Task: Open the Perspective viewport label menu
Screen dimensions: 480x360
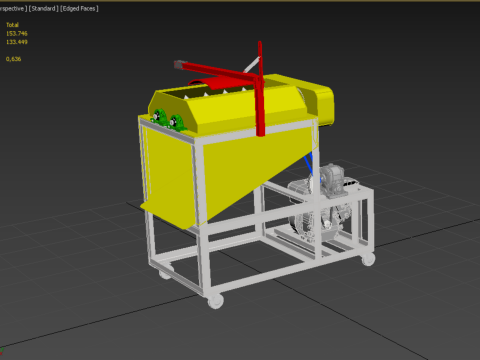Action: tap(12, 9)
